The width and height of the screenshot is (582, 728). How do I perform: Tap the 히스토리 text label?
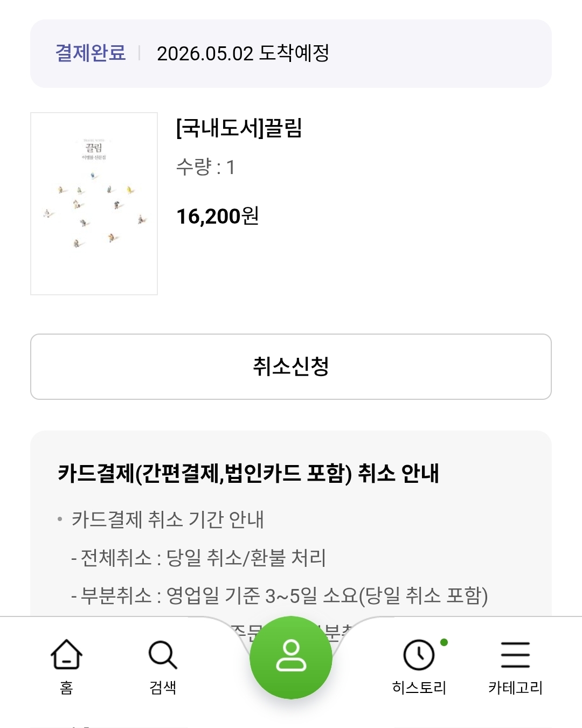[x=419, y=688]
